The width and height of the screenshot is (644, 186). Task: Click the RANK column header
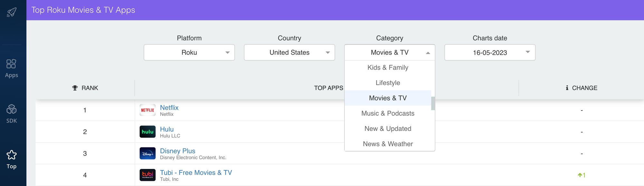(85, 88)
